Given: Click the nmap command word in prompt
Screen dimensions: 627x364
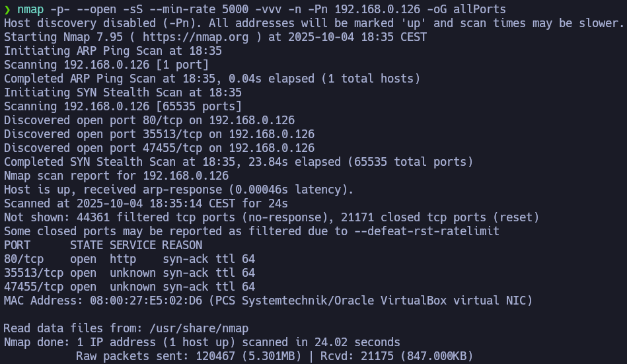Looking at the screenshot, I should click(x=30, y=9).
